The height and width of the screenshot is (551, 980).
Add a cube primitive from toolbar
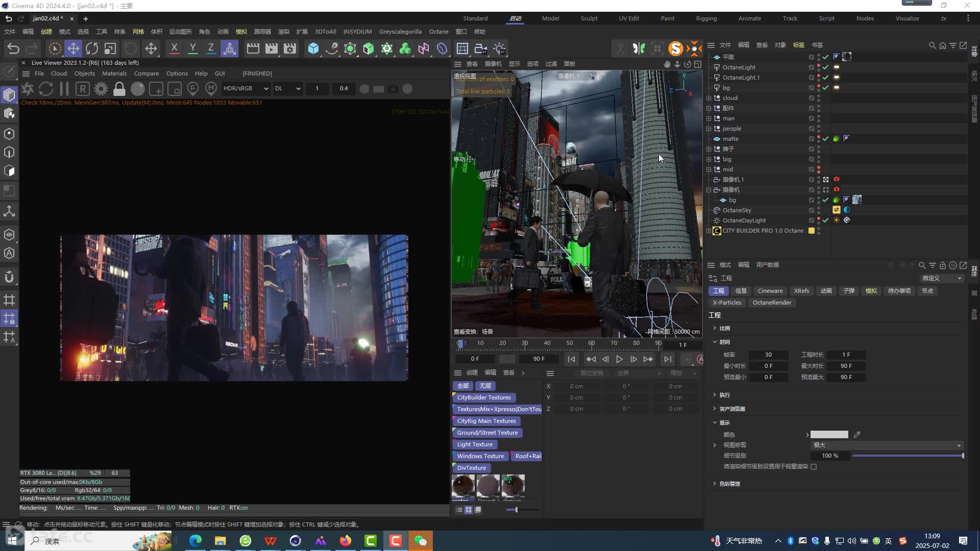tap(313, 48)
